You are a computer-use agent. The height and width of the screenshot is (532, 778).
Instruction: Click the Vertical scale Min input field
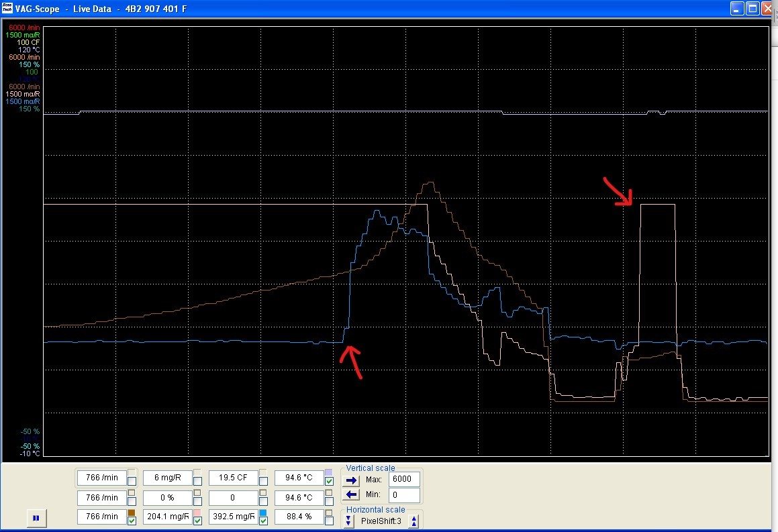[404, 495]
